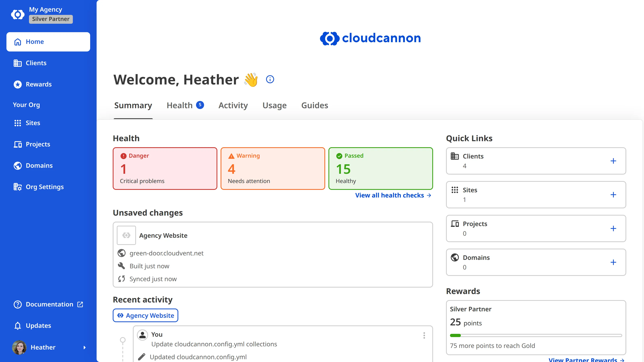Click the You user avatar icon
This screenshot has width=644, height=362.
pos(142,335)
